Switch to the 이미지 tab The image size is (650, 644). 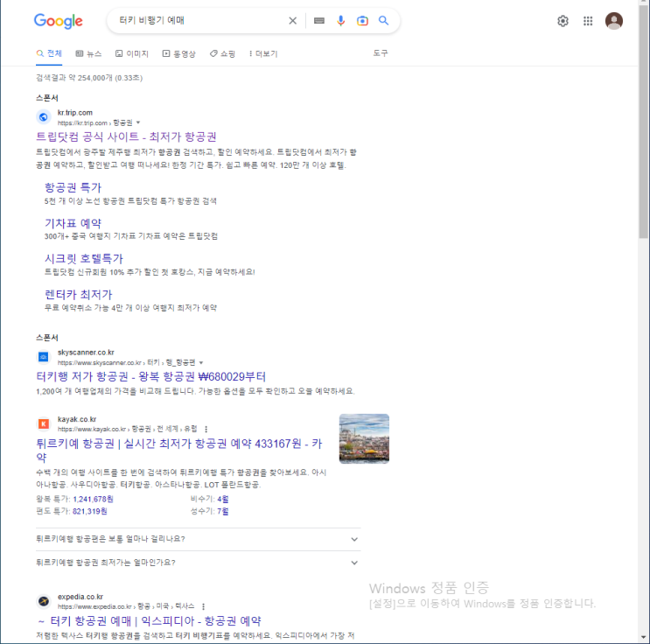click(132, 53)
